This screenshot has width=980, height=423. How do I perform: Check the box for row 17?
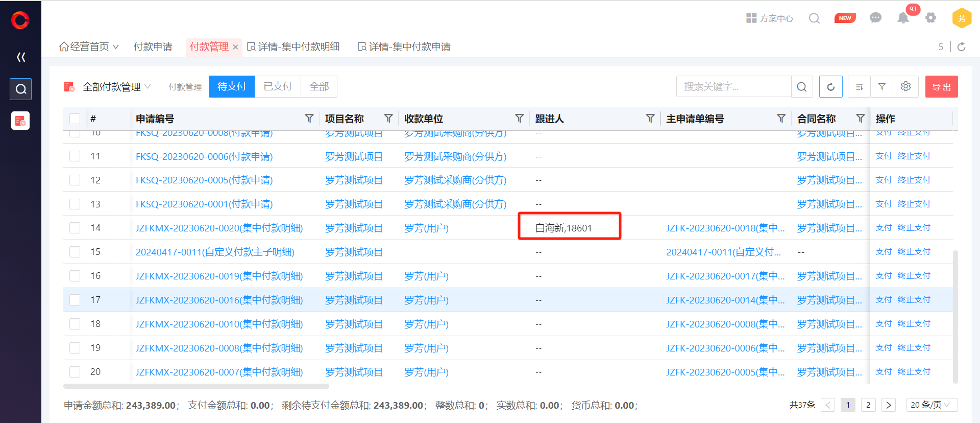point(75,300)
